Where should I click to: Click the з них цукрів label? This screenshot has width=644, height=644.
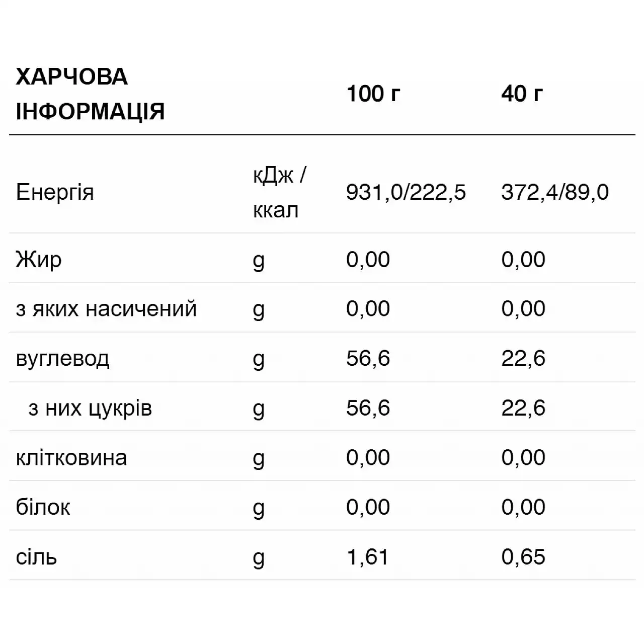90,408
